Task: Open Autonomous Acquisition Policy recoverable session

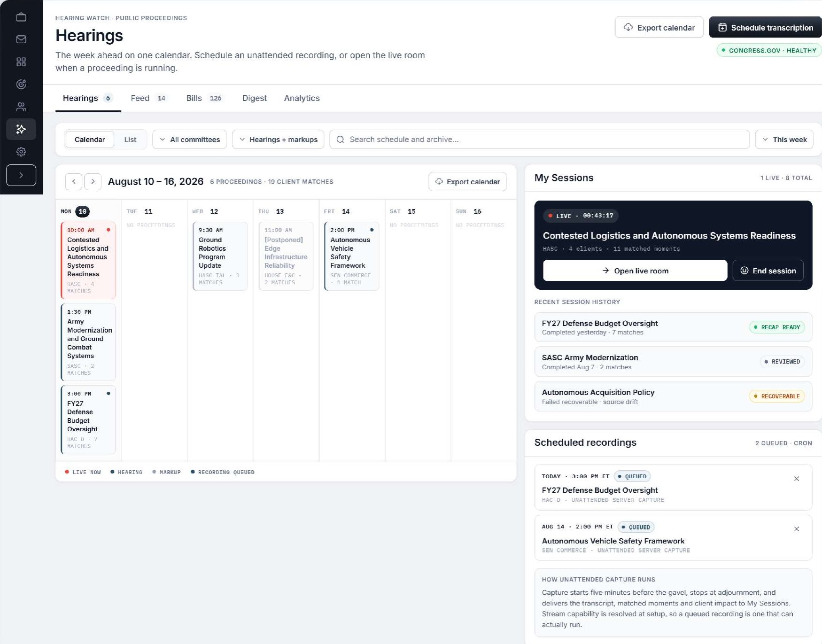Action: tap(673, 396)
